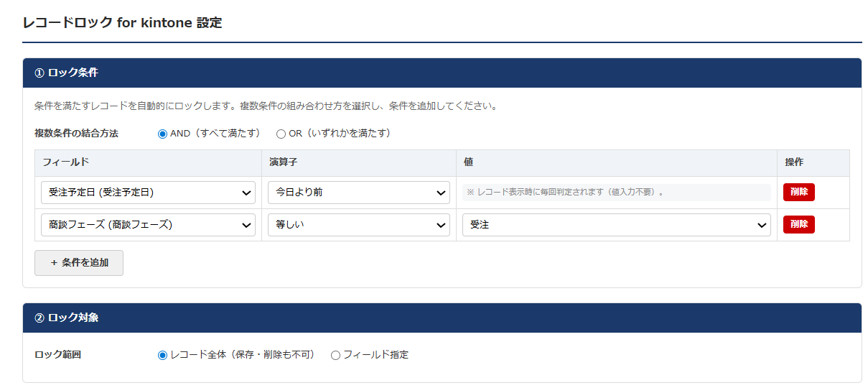The width and height of the screenshot is (868, 388).
Task: Open 今日より前 operator dropdown
Action: [359, 193]
